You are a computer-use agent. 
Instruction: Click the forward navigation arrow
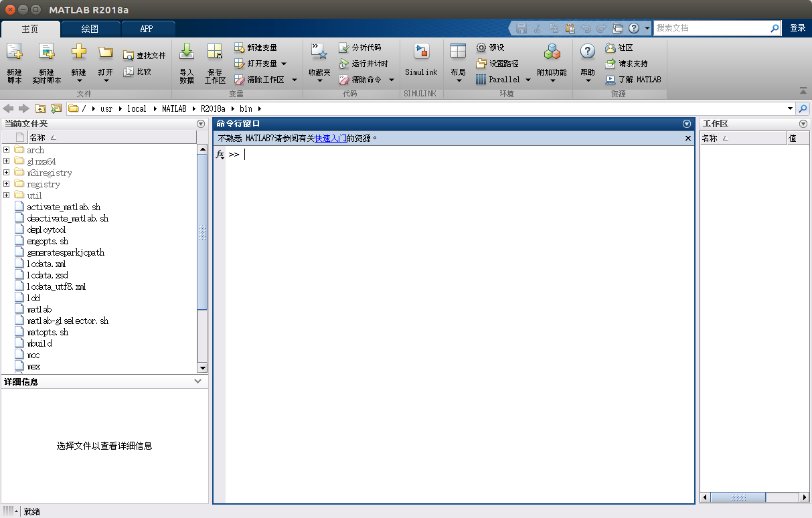pos(24,108)
